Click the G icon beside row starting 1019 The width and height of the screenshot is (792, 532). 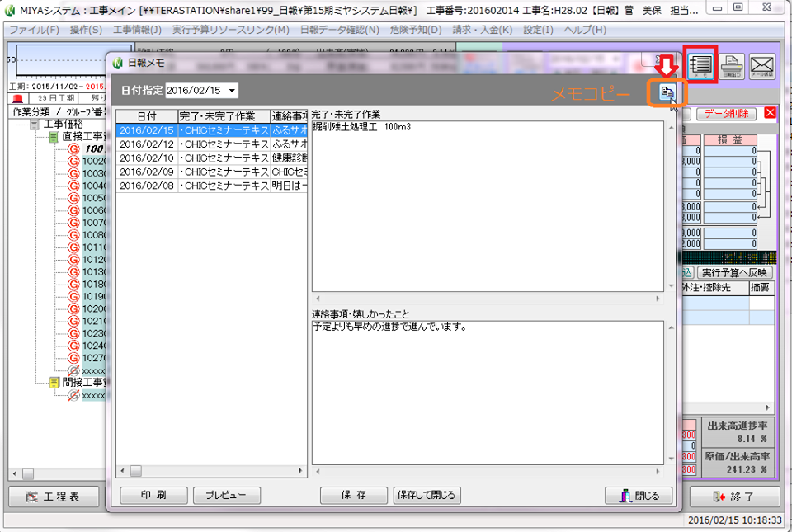point(73,296)
